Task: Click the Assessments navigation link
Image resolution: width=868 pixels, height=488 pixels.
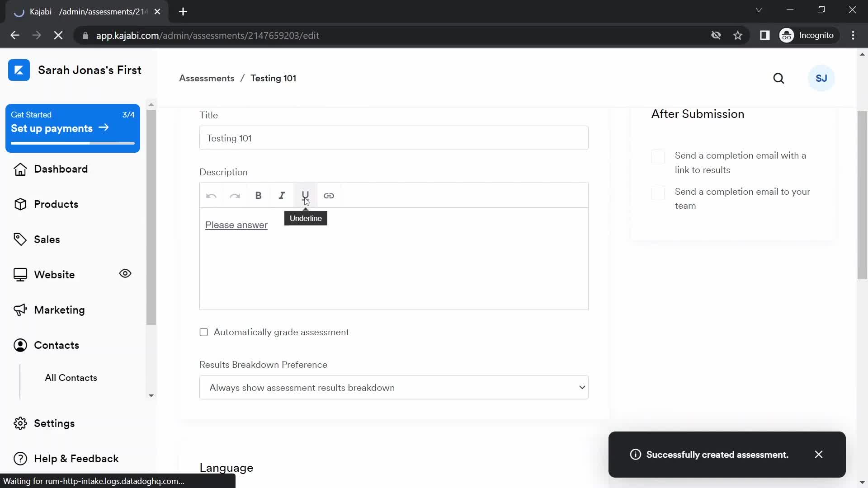Action: (x=207, y=78)
